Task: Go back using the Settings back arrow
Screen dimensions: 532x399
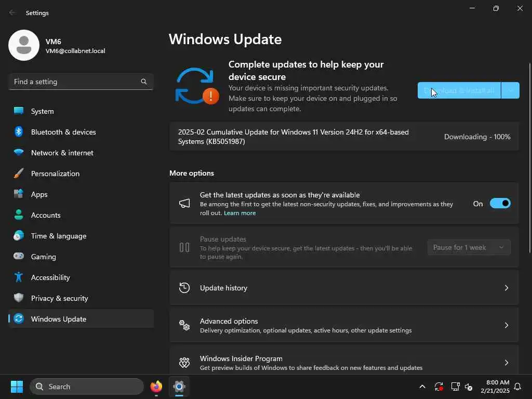Action: [x=12, y=12]
